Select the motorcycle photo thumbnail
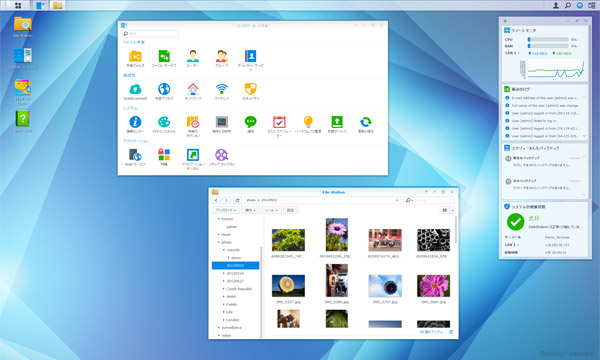The height and width of the screenshot is (360, 600). (x=385, y=240)
